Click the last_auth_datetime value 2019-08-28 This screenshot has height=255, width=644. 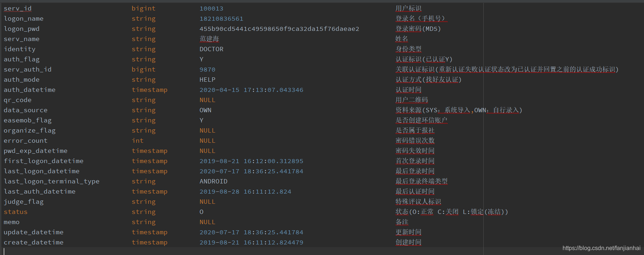(245, 191)
